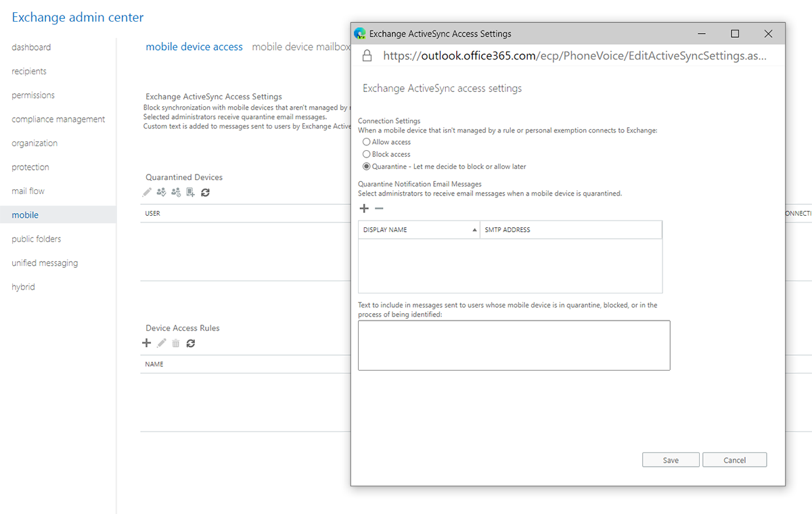Maximize the ActiveSync Access Settings window
This screenshot has height=514, width=812.
(x=735, y=34)
